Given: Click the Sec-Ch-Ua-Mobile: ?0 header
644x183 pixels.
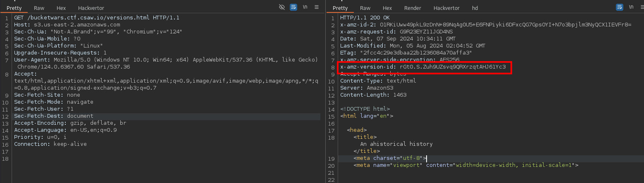Looking at the screenshot, I should pos(47,39).
